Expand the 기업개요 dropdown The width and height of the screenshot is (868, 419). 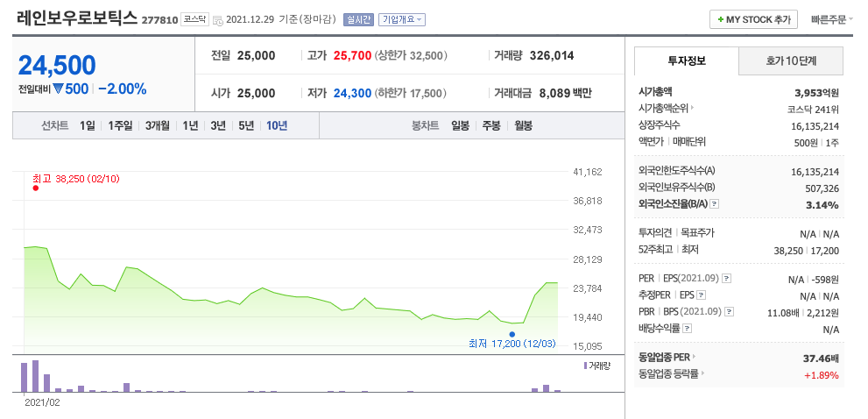[x=402, y=19]
